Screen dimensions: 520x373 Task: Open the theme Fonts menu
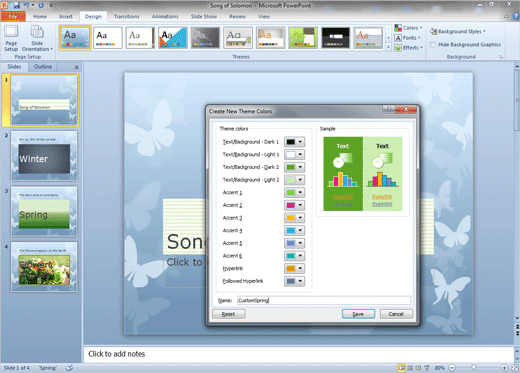[407, 38]
